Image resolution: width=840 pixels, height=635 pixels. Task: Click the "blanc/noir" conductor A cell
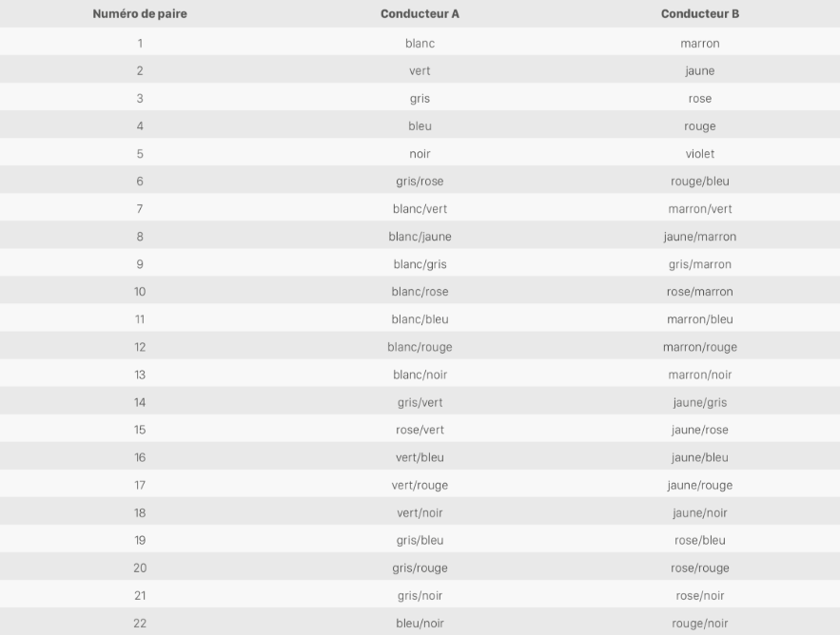pos(420,375)
